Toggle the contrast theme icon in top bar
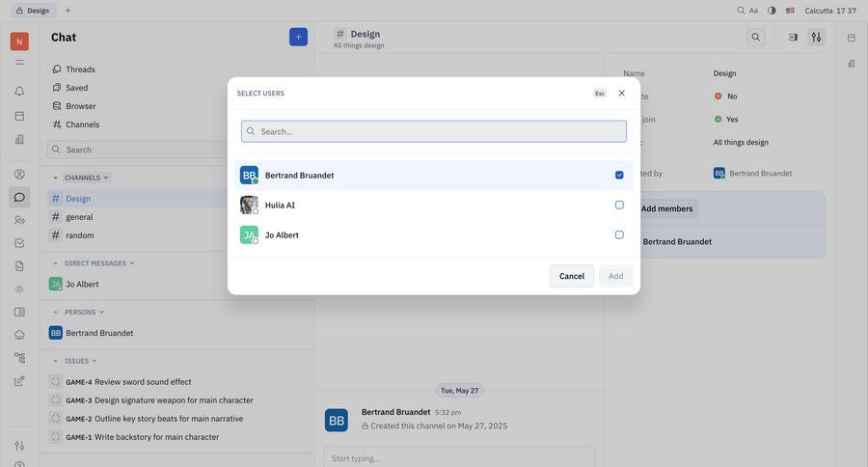The height and width of the screenshot is (467, 868). [772, 11]
